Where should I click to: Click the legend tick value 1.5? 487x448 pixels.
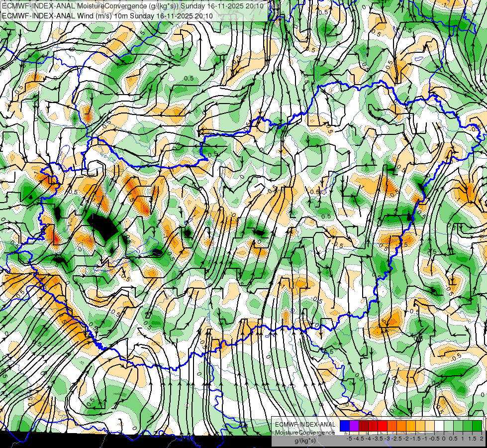tap(472, 439)
